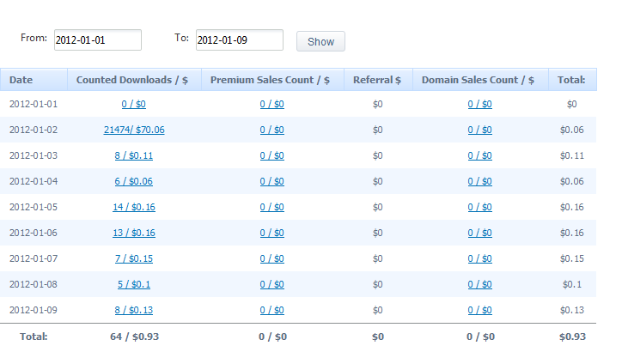Open the 13 / $0.16 downloads link
The width and height of the screenshot is (622, 364).
pos(134,233)
